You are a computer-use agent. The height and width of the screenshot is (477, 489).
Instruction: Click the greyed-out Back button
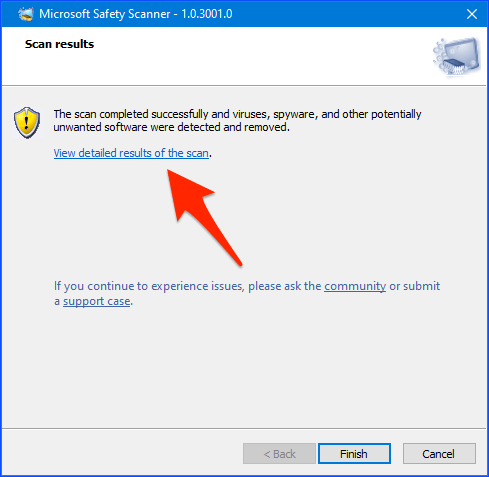pyautogui.click(x=279, y=454)
